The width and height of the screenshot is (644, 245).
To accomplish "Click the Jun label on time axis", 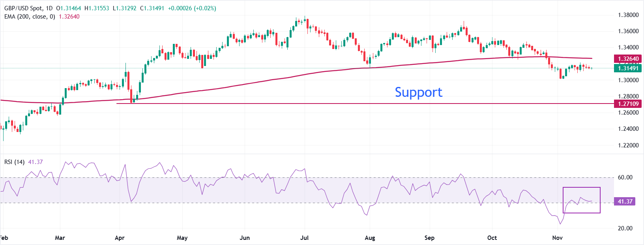I will 245,238.
